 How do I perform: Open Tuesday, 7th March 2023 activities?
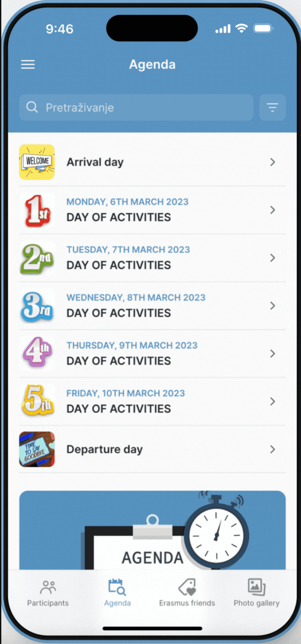coord(152,258)
